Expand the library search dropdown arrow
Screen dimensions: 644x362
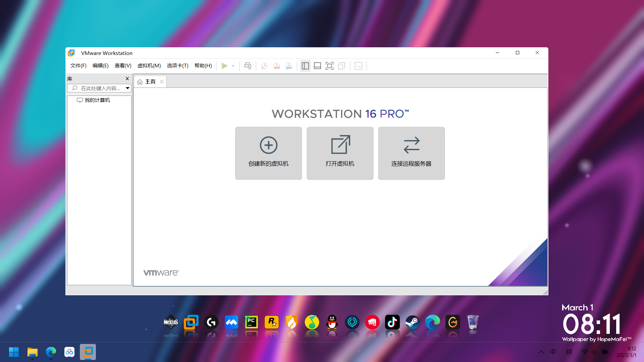127,88
